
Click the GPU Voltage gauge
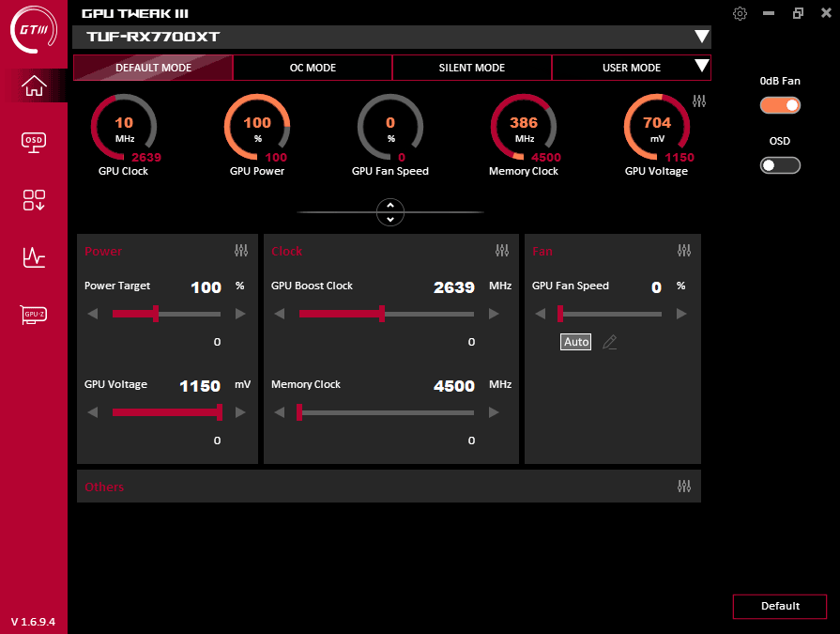click(657, 128)
